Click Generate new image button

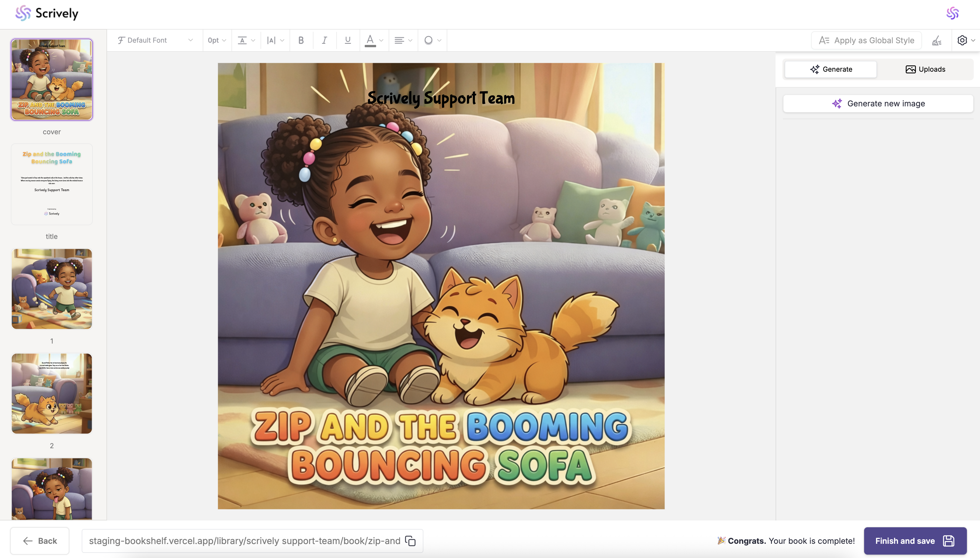(878, 104)
